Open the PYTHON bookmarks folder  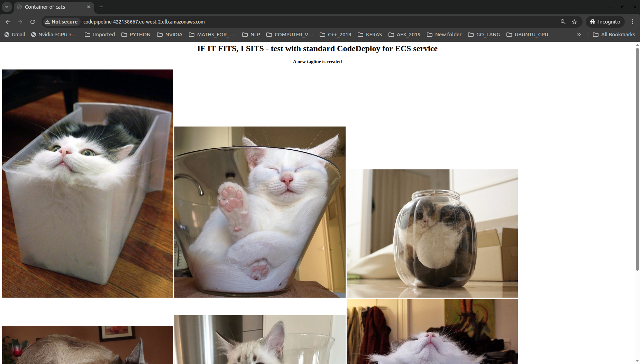tap(136, 35)
